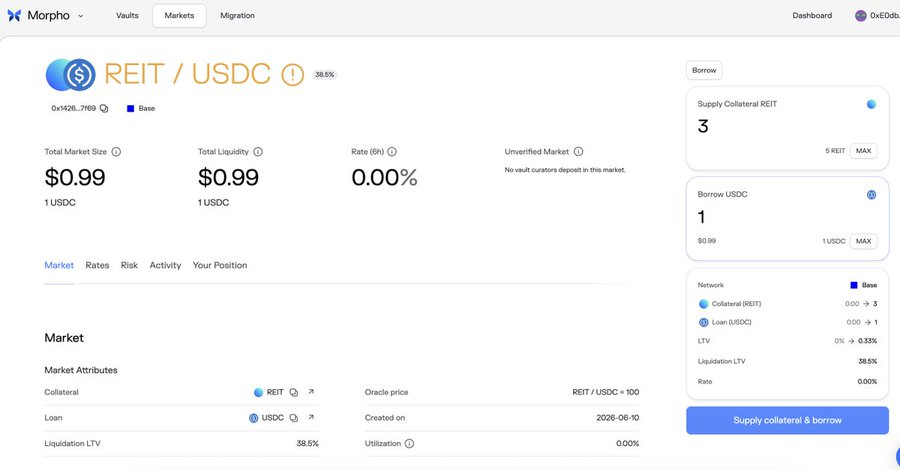Click the Supply collateral & borrow button
The width and height of the screenshot is (900, 470).
click(787, 420)
